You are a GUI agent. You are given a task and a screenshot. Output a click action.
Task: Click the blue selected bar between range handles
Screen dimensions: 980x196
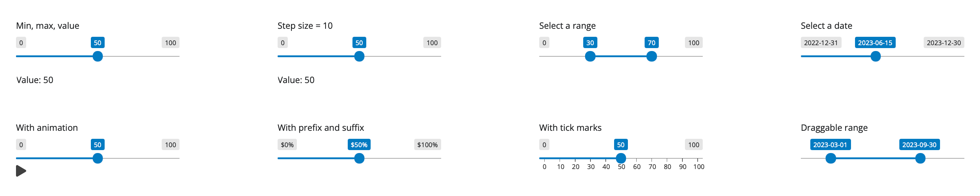click(x=621, y=56)
